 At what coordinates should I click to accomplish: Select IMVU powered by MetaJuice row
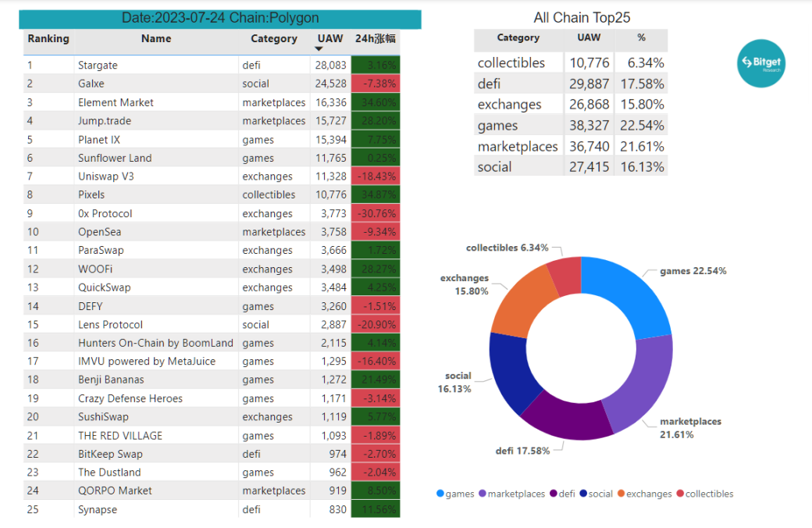tap(147, 361)
